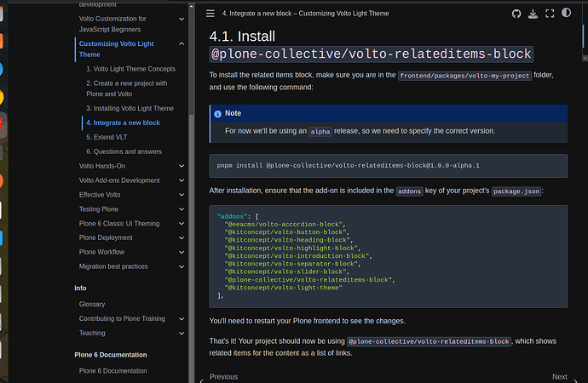The image size is (588, 383).
Task: Open 6. Questions and answers chapter
Action: click(x=124, y=151)
